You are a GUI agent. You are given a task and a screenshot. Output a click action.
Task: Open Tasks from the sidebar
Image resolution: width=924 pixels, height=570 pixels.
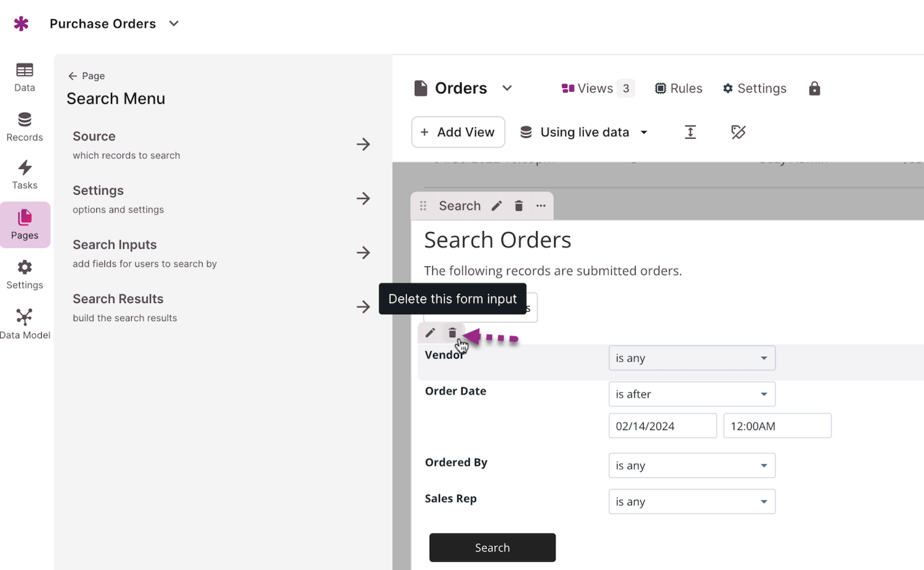[25, 175]
